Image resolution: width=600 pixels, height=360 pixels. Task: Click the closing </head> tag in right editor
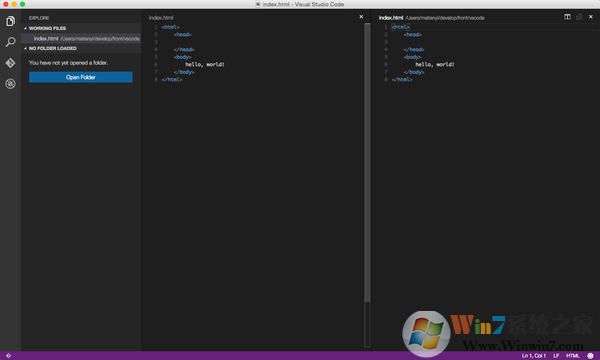point(414,49)
